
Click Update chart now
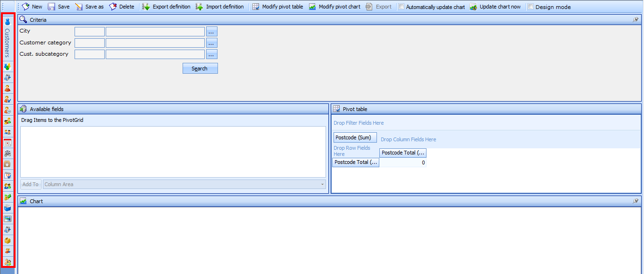(495, 7)
